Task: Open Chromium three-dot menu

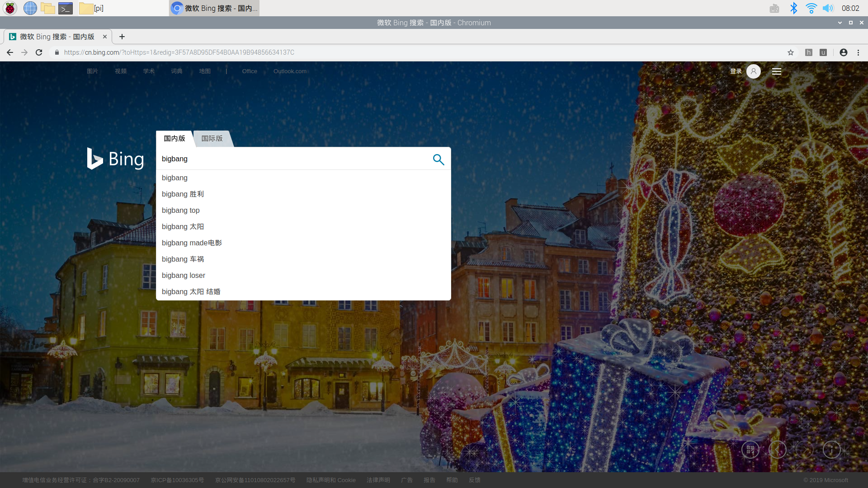Action: coord(858,52)
